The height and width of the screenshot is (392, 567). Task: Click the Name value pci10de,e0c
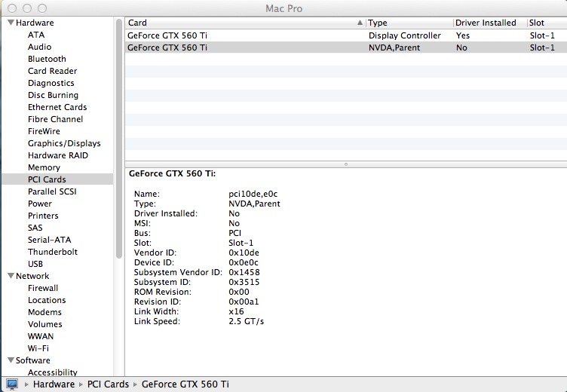pos(253,194)
